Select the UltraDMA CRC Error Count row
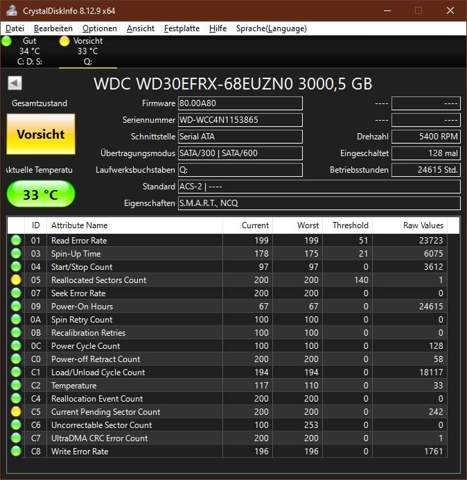This screenshot has height=480, width=467. 227,438
